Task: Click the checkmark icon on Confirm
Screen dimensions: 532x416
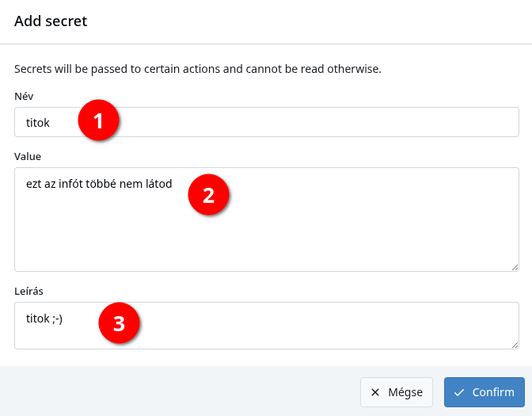Action: (x=459, y=392)
